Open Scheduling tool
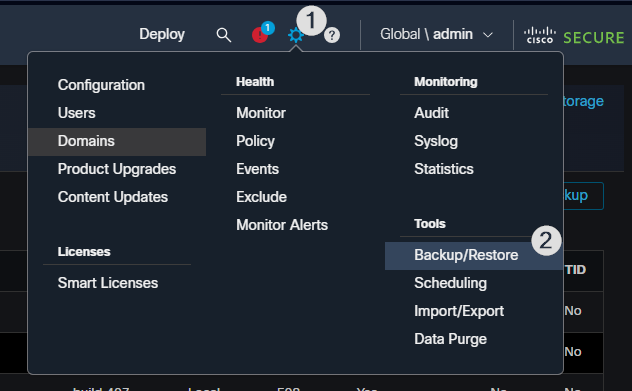Screen dimensions: 632x391 point(450,283)
